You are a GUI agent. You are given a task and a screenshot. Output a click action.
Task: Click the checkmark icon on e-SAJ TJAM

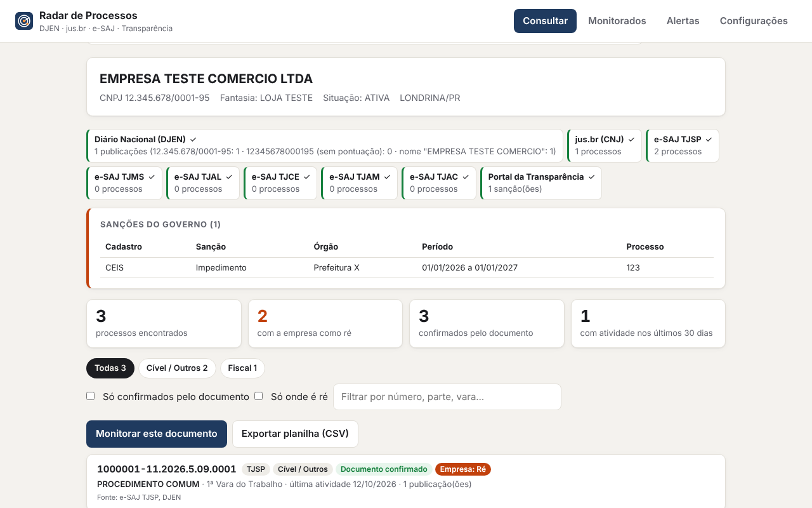pos(387,177)
